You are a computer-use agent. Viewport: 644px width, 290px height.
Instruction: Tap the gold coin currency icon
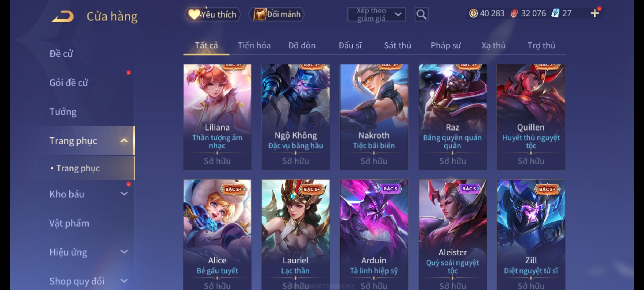click(473, 13)
